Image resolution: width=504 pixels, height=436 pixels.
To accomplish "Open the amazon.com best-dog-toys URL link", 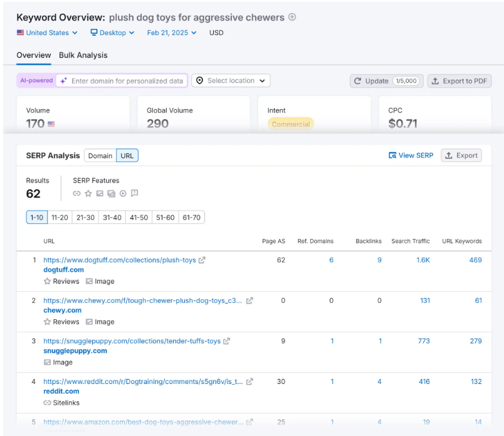I will point(144,422).
